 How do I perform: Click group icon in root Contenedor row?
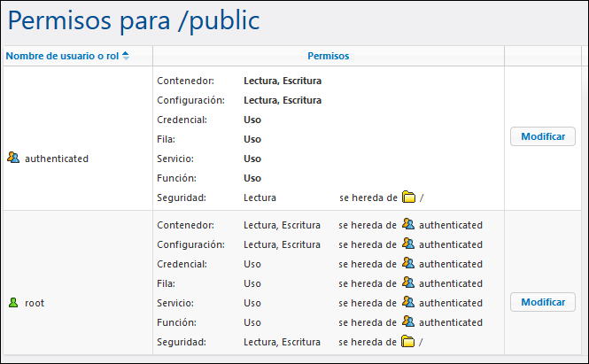tap(408, 225)
